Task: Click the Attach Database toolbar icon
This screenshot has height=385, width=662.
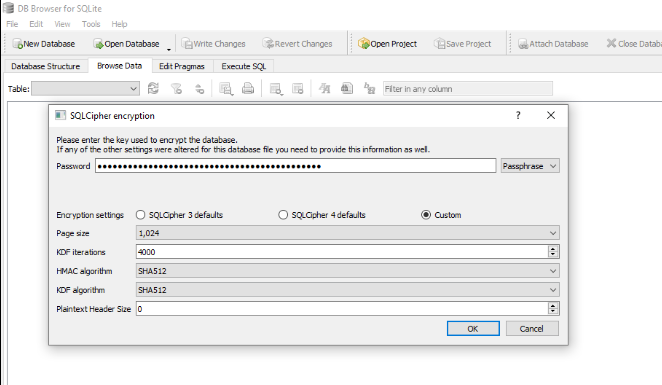Action: (523, 44)
